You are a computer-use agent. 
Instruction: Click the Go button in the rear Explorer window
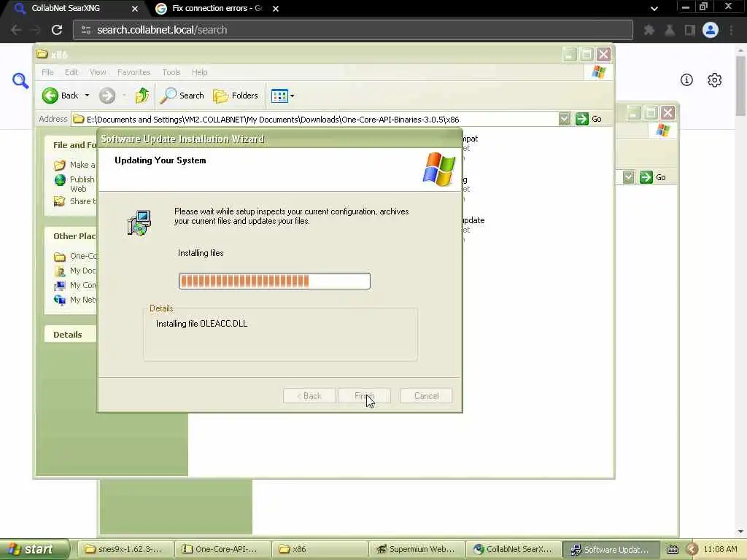click(x=653, y=177)
